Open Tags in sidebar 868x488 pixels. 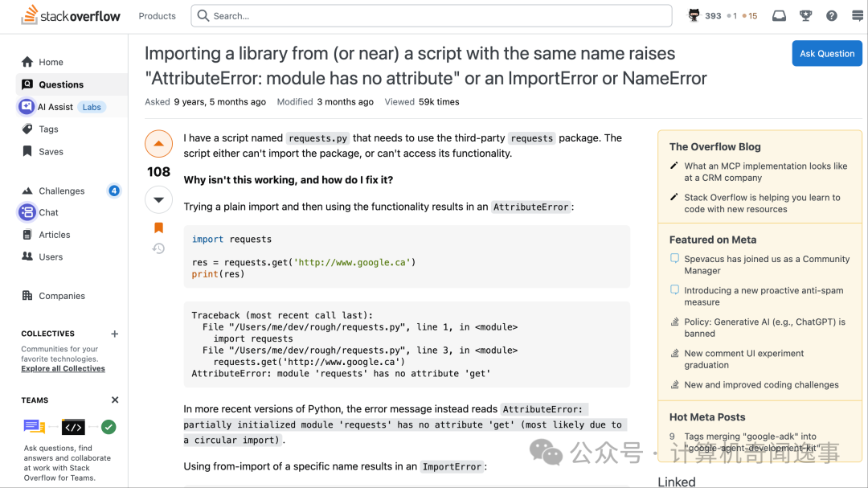coord(48,129)
